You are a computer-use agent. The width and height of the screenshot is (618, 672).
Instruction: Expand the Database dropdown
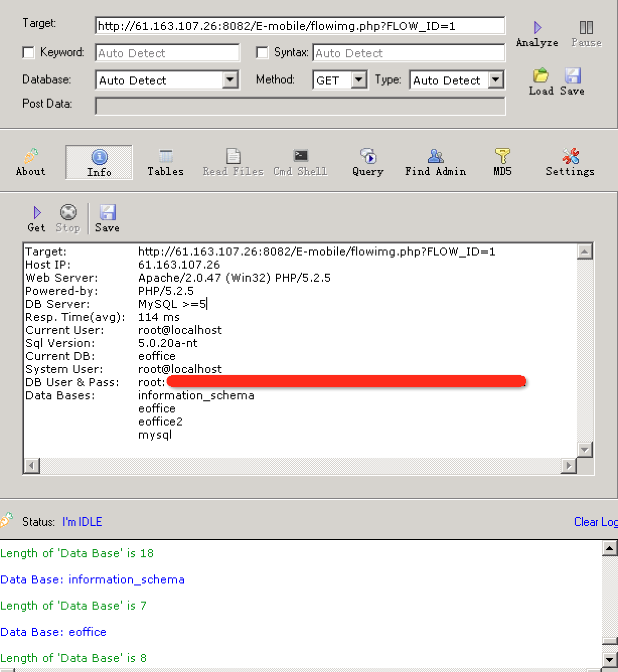point(230,80)
